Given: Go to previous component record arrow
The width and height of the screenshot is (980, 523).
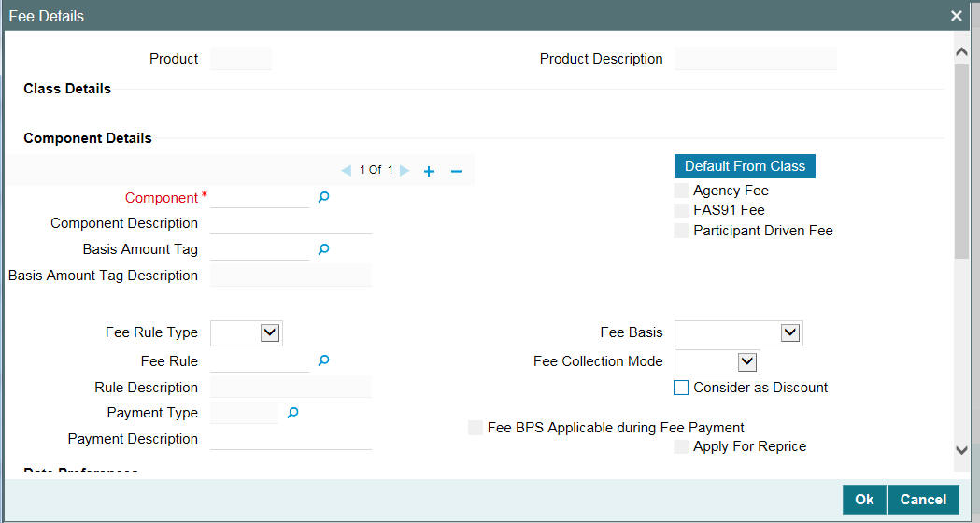Looking at the screenshot, I should pos(346,171).
